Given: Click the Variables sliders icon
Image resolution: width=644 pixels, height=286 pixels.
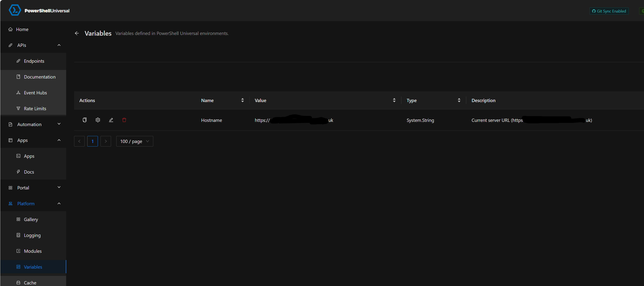Looking at the screenshot, I should 18,267.
